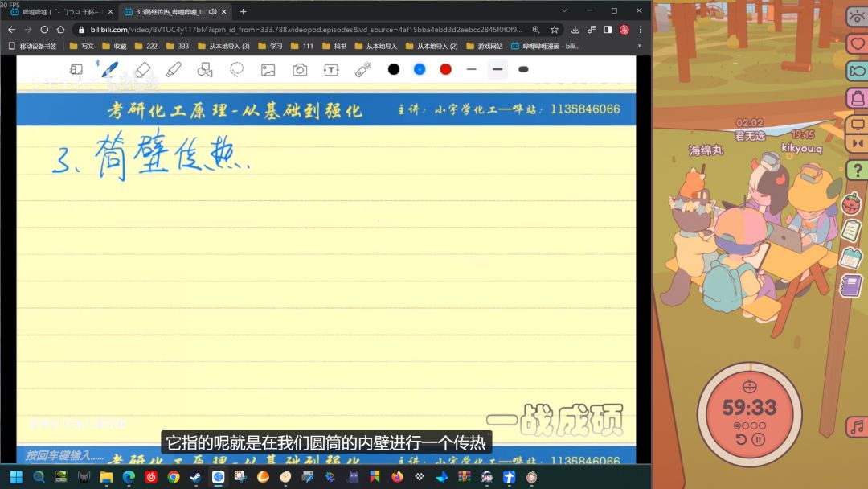The width and height of the screenshot is (868, 489).
Task: Toggle the eye view icon in game
Action: (857, 16)
